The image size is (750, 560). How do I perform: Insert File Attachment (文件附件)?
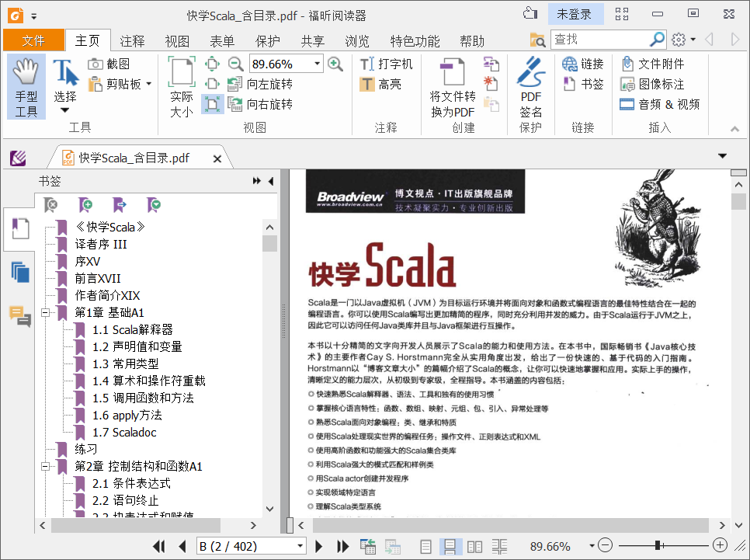pos(652,64)
